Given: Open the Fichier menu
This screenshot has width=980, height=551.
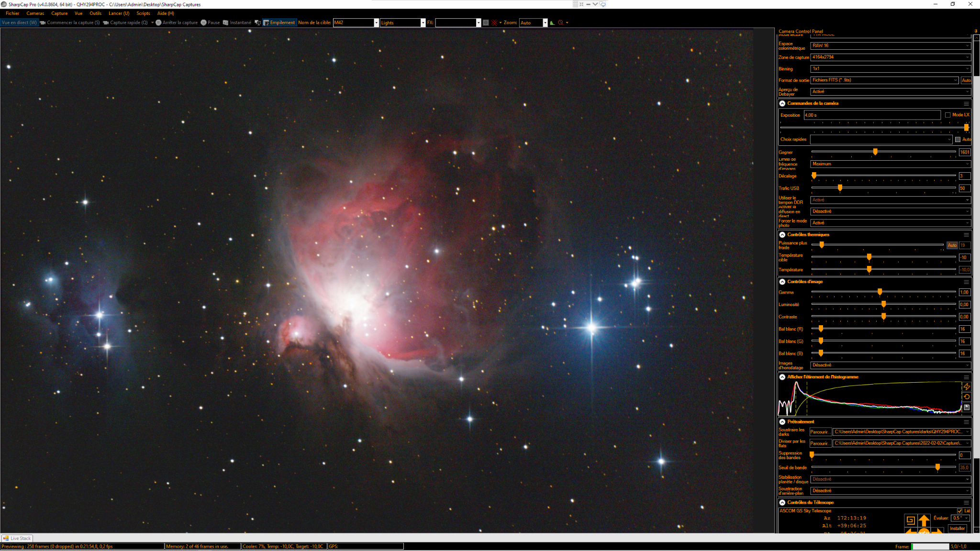Looking at the screenshot, I should click(x=12, y=13).
